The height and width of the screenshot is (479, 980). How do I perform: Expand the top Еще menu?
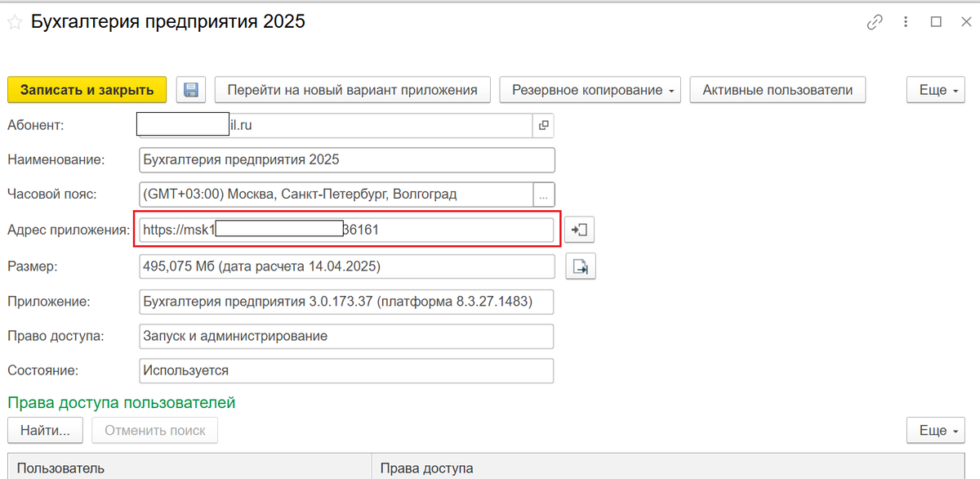coord(938,90)
